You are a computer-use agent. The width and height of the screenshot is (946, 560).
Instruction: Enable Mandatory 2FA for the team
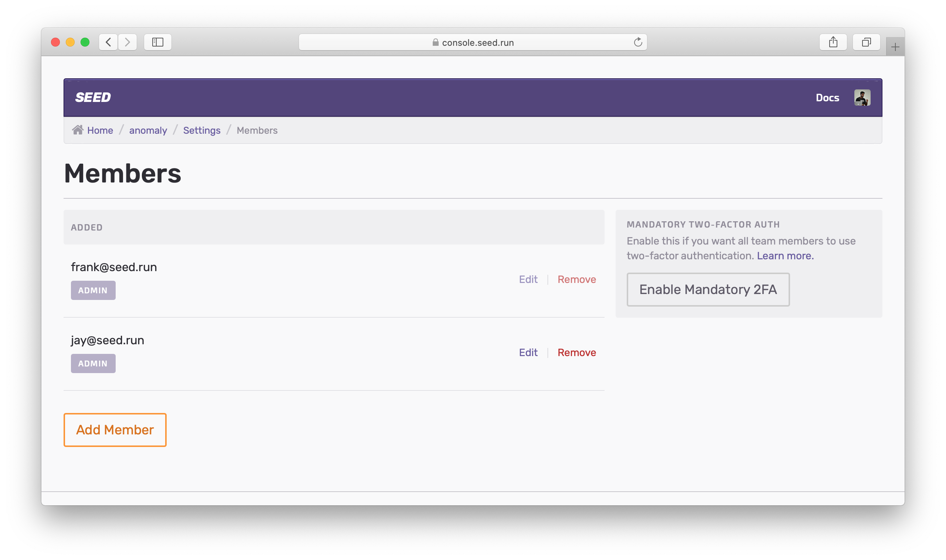click(x=708, y=290)
